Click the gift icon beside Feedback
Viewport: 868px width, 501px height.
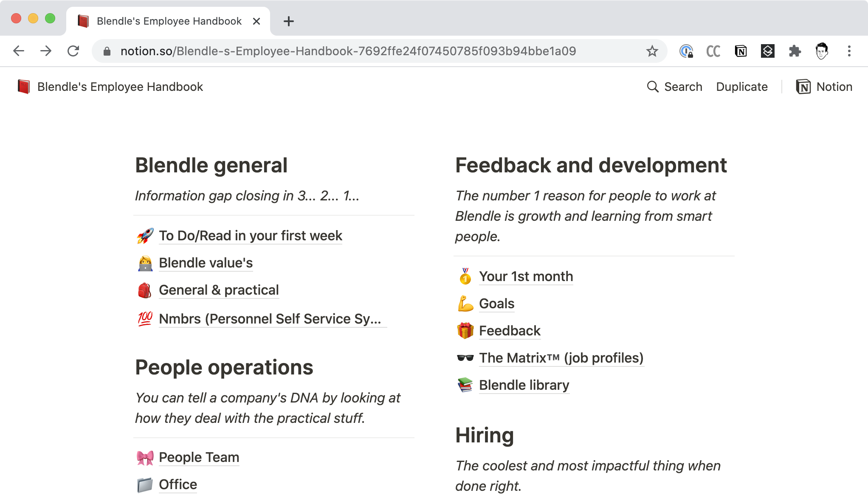(x=465, y=331)
